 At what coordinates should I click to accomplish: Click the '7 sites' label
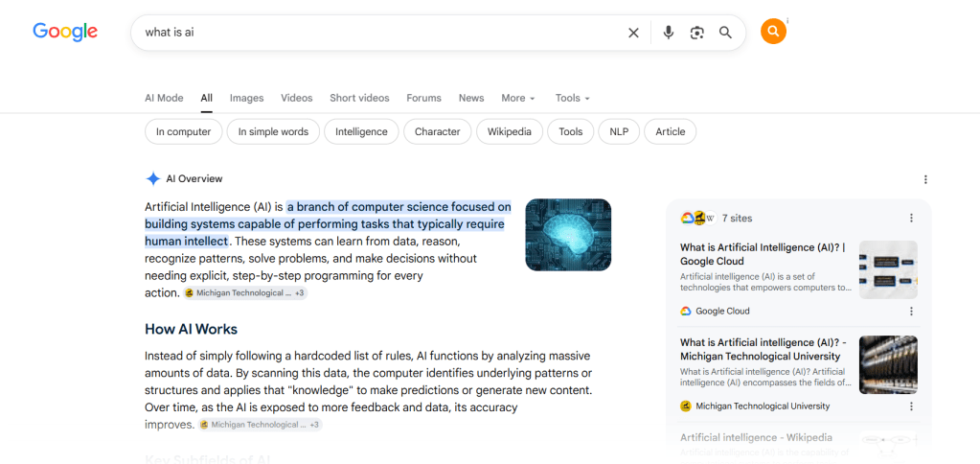[x=737, y=219]
